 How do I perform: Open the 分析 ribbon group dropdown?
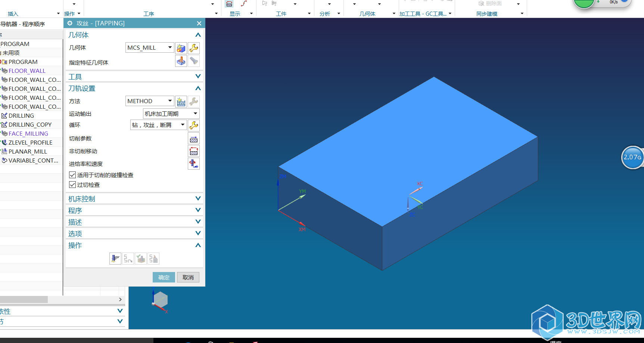(x=339, y=14)
